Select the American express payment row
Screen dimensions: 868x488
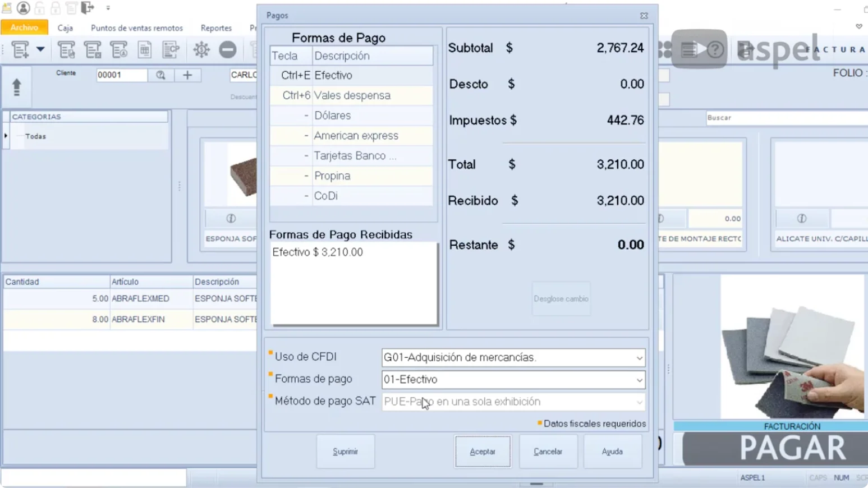(351, 136)
